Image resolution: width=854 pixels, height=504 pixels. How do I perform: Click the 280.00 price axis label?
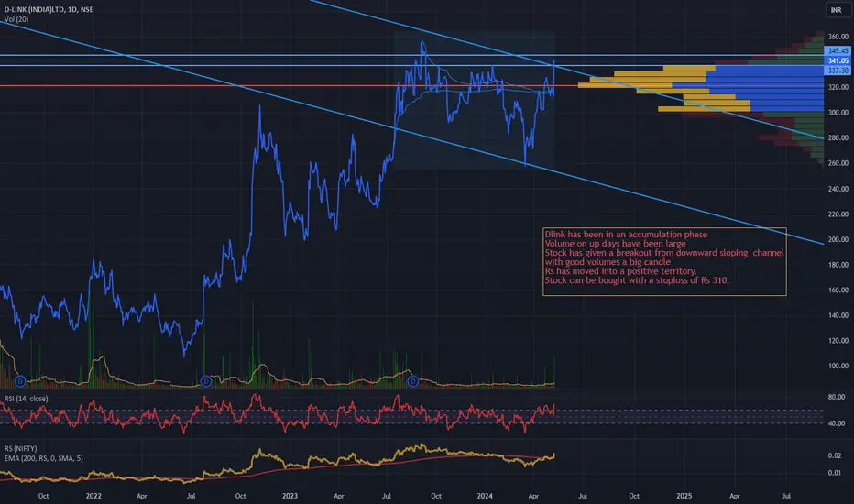click(838, 137)
